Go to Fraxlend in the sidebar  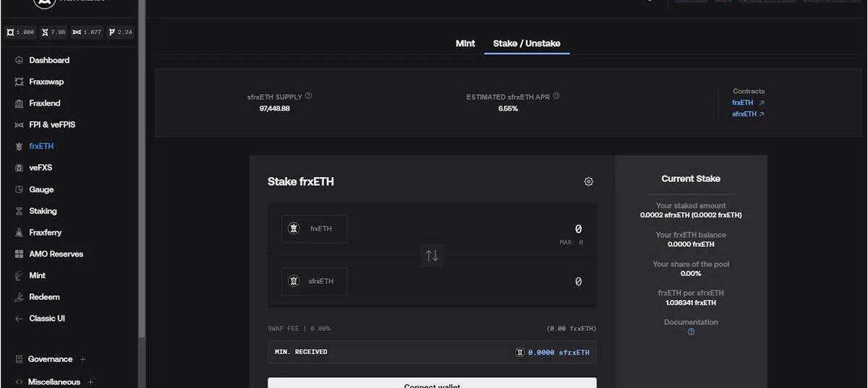(x=38, y=103)
